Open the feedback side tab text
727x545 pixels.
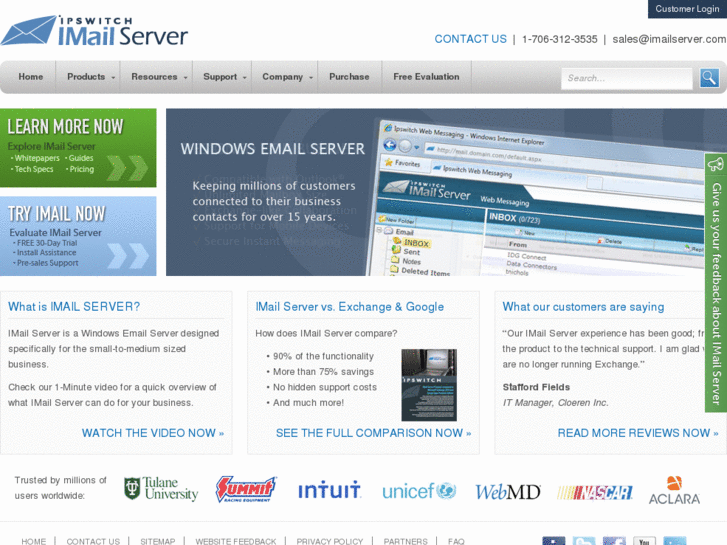click(717, 294)
